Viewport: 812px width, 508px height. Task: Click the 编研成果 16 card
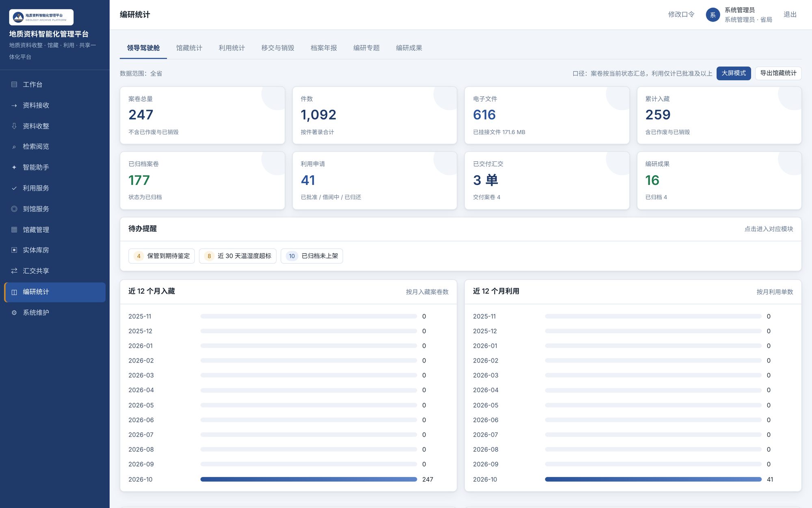click(x=719, y=180)
